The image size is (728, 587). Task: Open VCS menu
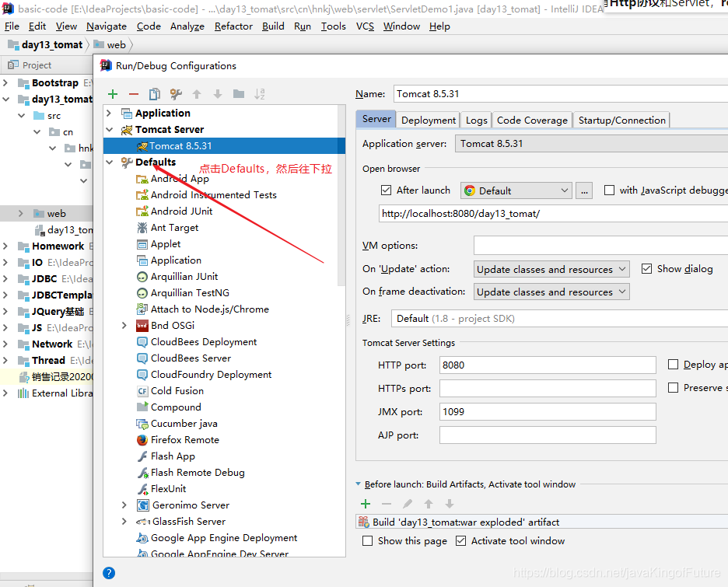365,26
